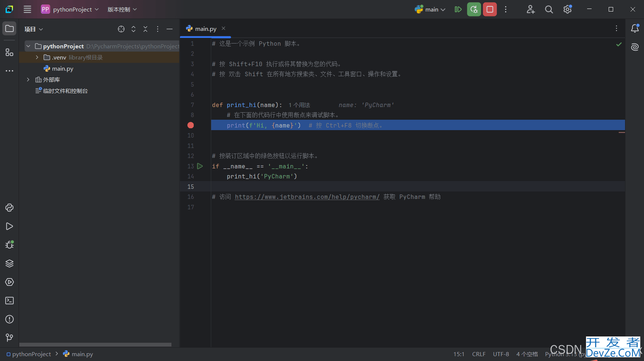The width and height of the screenshot is (644, 361).
Task: Click the def print_hi function name
Action: (x=241, y=105)
